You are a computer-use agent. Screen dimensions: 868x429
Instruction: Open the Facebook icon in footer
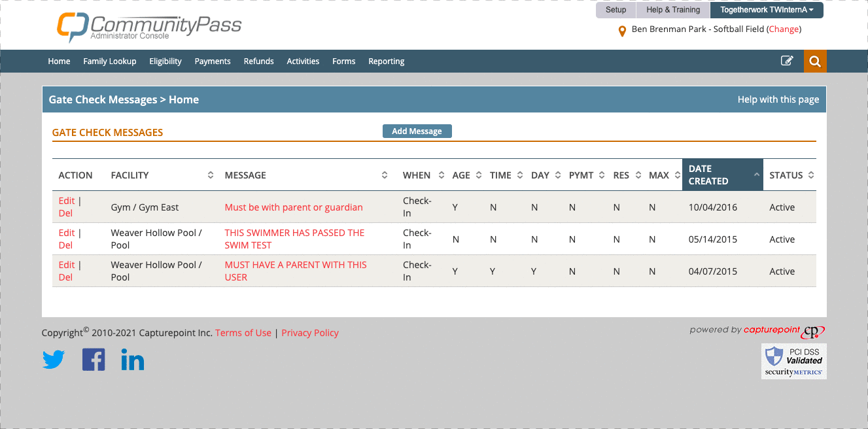[94, 360]
